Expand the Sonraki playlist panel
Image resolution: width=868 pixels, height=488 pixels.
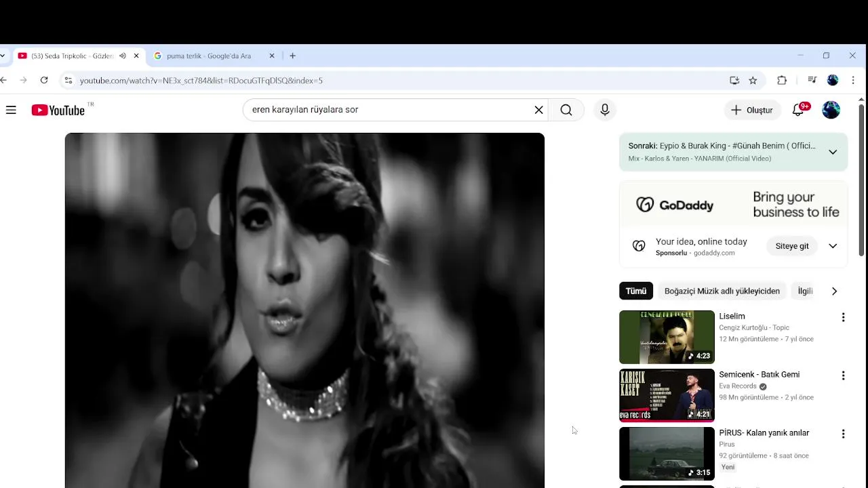[833, 152]
